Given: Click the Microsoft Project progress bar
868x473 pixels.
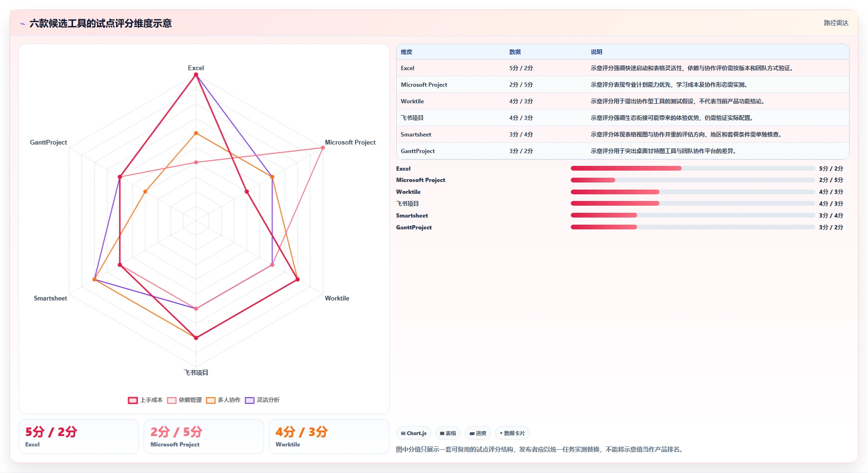Looking at the screenshot, I should (x=693, y=180).
